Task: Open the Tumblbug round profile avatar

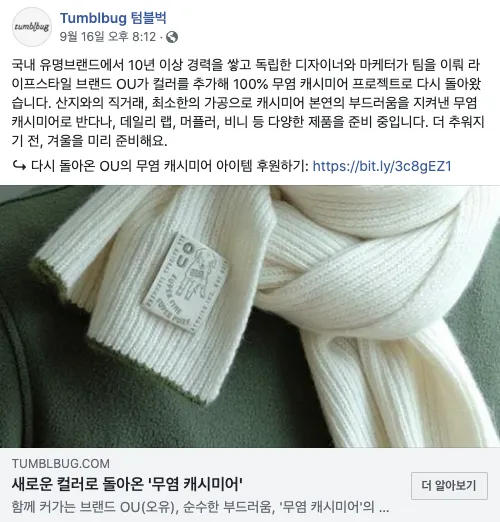Action: 32,27
